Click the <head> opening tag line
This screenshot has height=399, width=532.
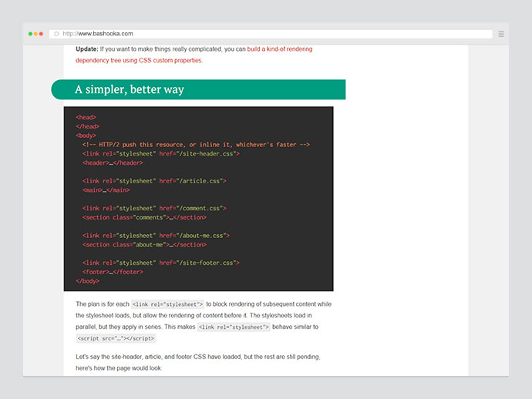click(86, 117)
